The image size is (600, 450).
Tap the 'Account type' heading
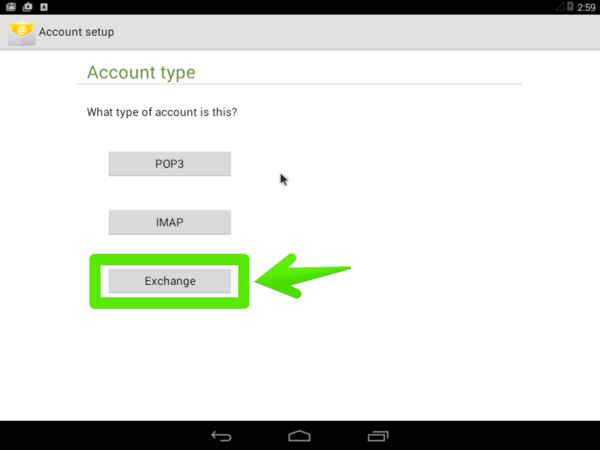[x=141, y=72]
